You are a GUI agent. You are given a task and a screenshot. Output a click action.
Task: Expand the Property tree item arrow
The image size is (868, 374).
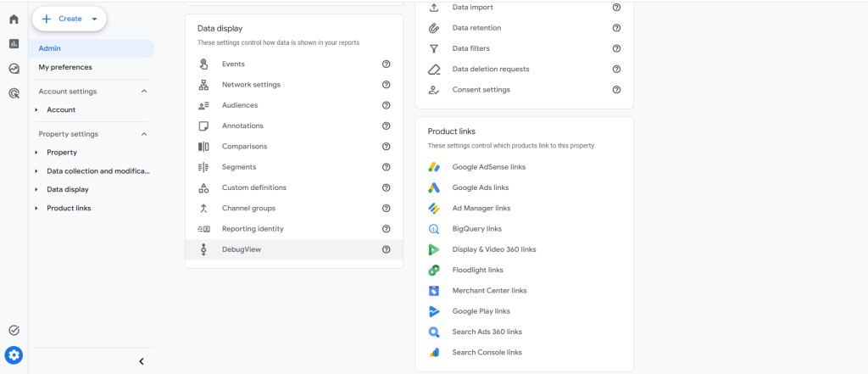point(36,153)
